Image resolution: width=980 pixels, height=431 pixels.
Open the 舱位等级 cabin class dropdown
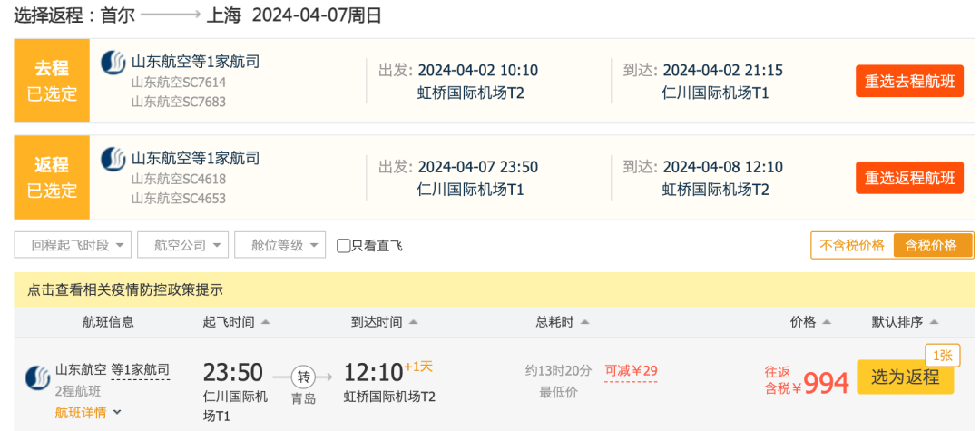point(279,245)
